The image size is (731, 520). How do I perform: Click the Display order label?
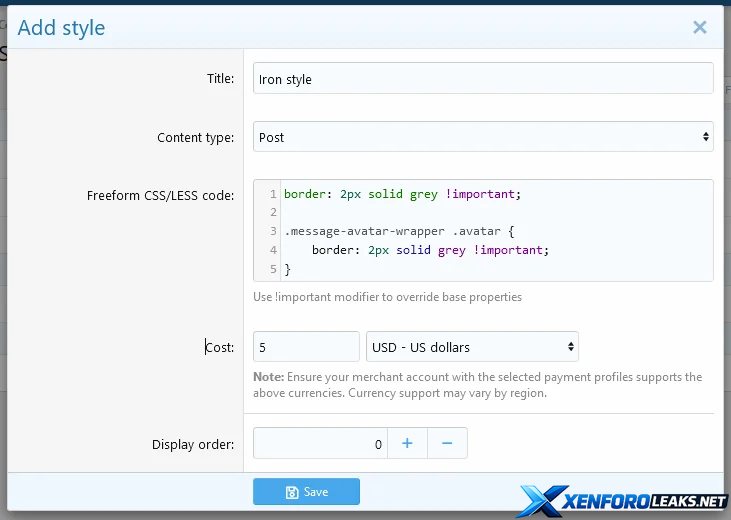pos(192,444)
